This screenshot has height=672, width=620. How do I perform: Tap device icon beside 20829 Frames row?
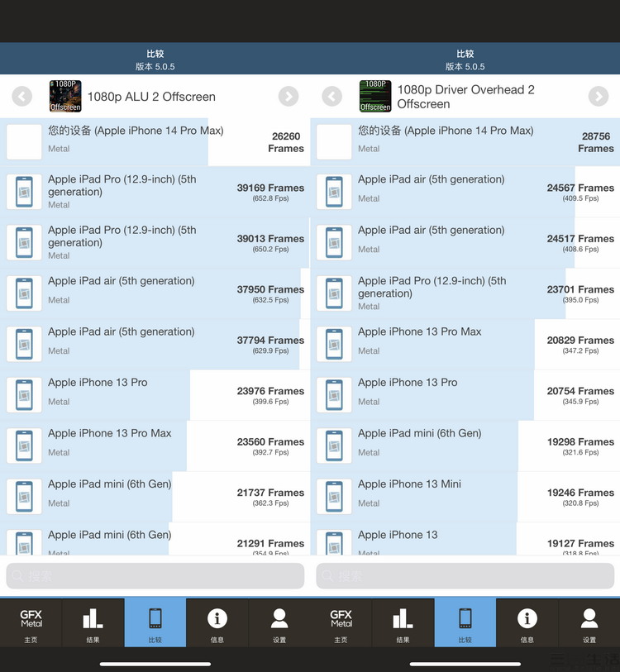(x=334, y=344)
